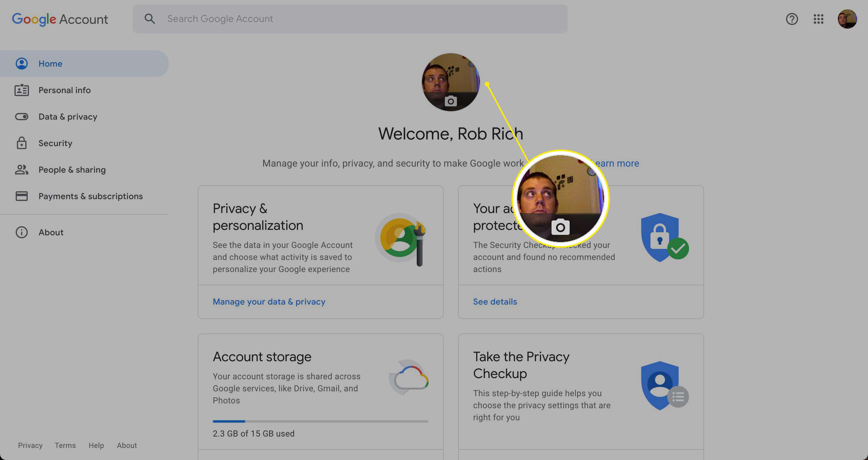868x460 pixels.
Task: Open the Account storage card heading
Action: 262,357
